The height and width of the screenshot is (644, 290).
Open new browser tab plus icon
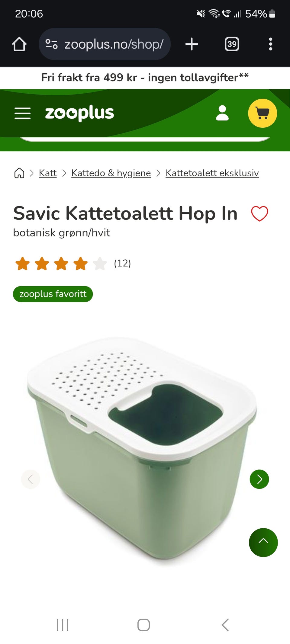[x=192, y=44]
